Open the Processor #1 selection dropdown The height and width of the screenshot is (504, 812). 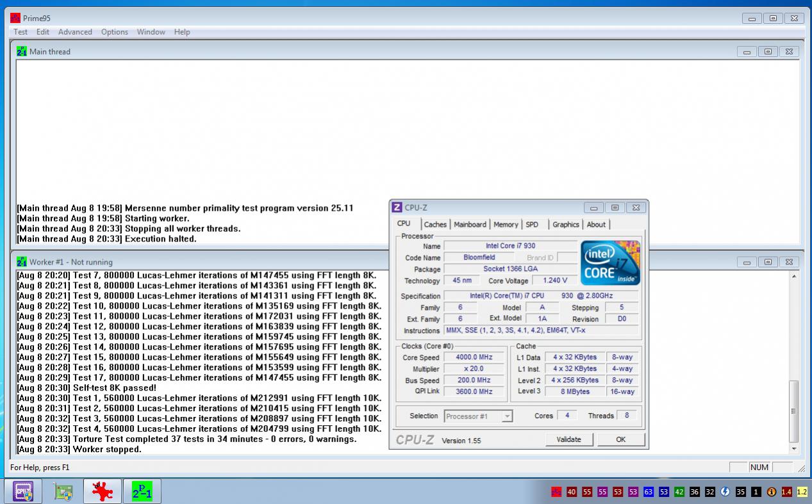click(478, 416)
